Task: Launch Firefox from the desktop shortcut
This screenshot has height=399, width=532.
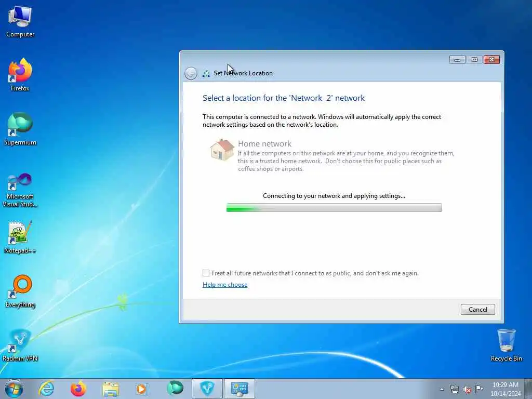Action: 20,75
